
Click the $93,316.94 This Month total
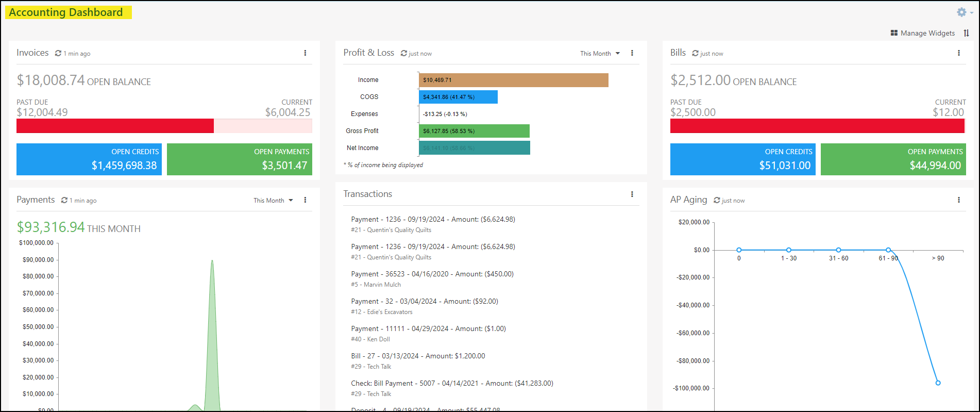50,227
